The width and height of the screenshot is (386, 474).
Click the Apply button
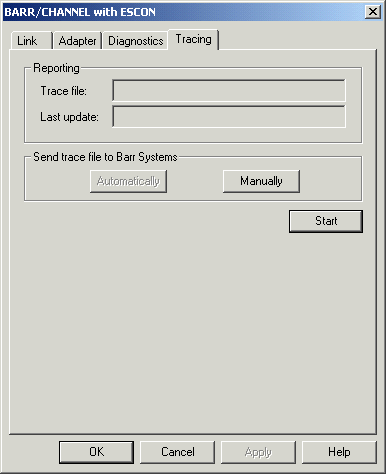(x=258, y=452)
